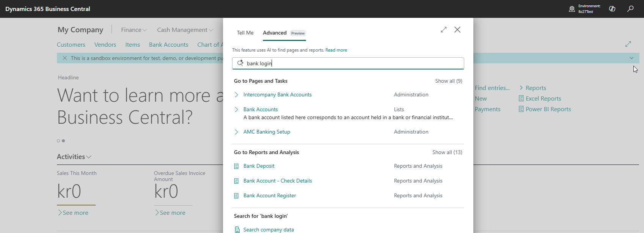This screenshot has width=644, height=233.
Task: Open Customers from navigation
Action: (71, 44)
